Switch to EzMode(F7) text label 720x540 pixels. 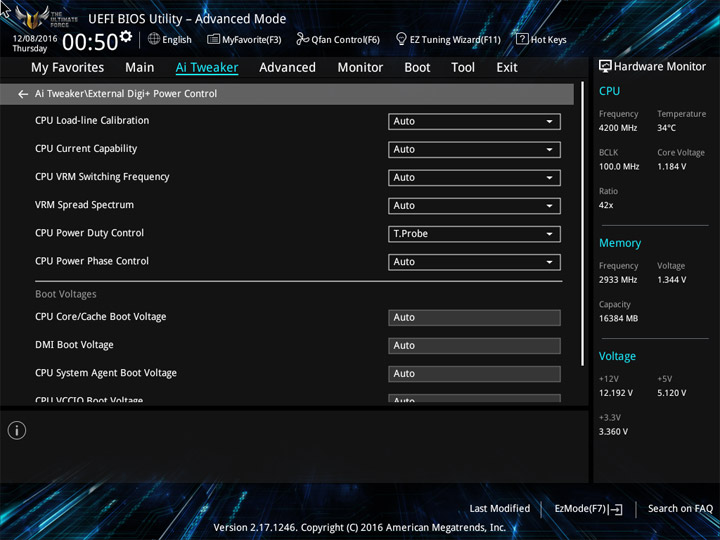(580, 509)
